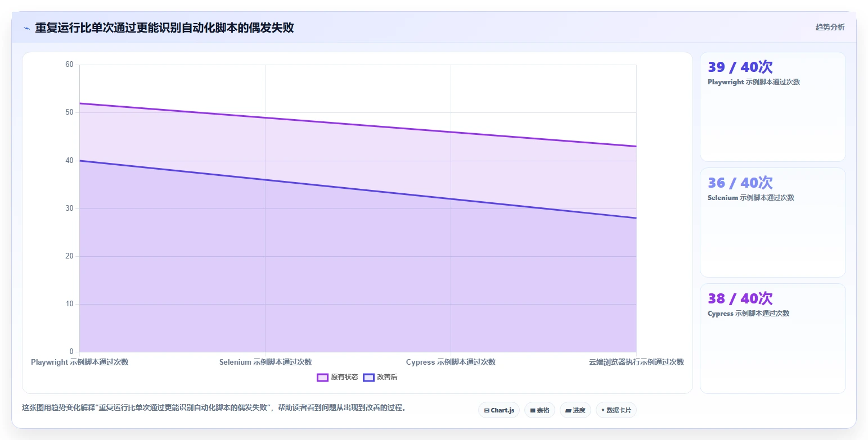Click the Chart.js tag icon
The width and height of the screenshot is (868, 440).
(487, 411)
